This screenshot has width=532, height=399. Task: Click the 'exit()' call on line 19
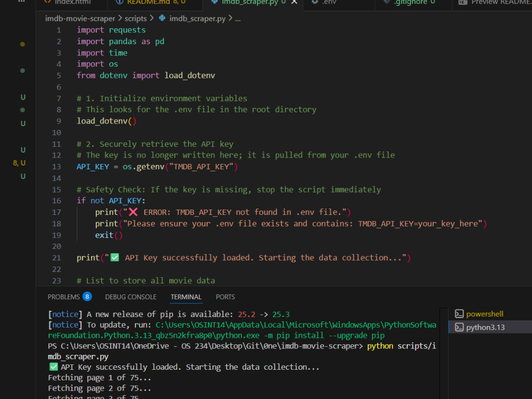click(109, 235)
